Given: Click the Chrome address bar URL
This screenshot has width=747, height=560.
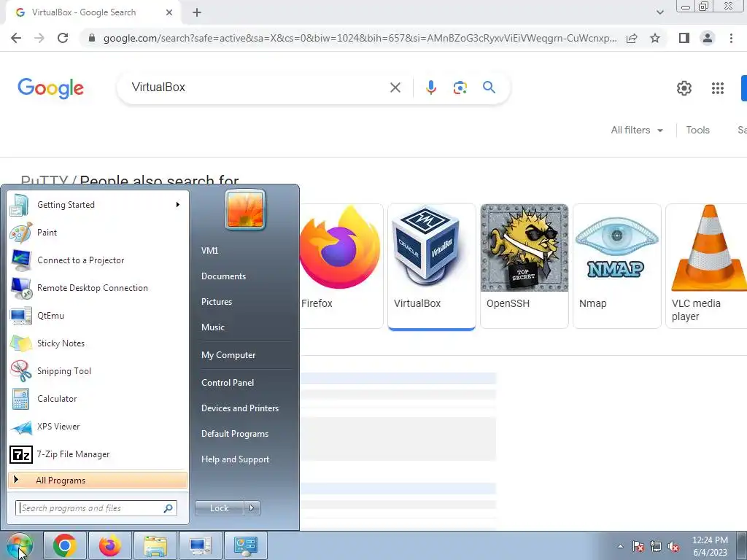Looking at the screenshot, I should (x=360, y=38).
